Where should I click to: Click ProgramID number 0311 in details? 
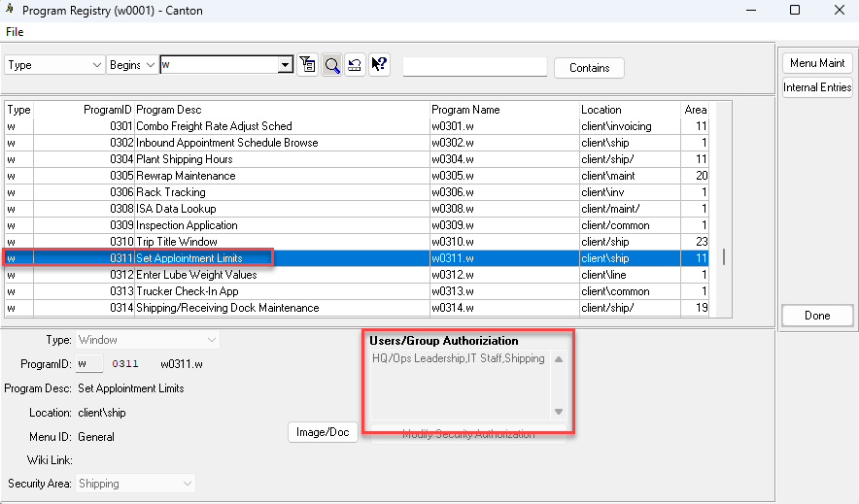click(x=125, y=364)
